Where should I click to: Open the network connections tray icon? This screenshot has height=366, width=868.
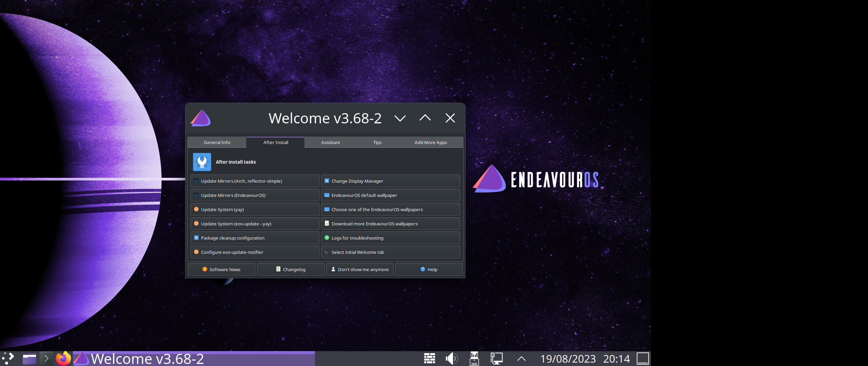point(496,359)
